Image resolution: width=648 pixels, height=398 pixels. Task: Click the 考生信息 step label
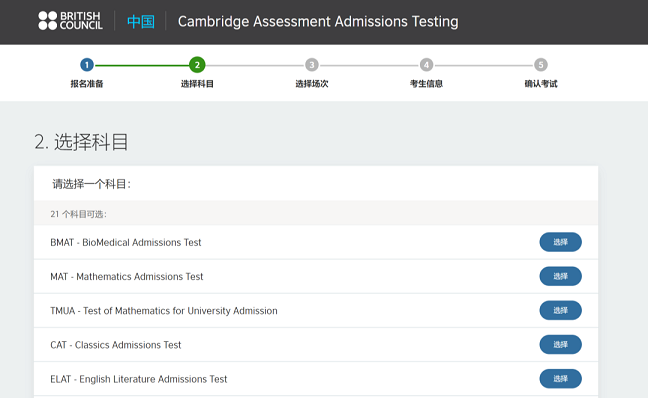pos(426,84)
